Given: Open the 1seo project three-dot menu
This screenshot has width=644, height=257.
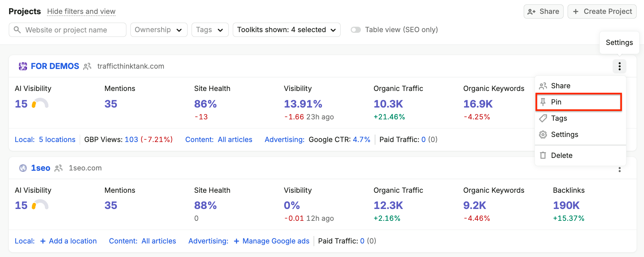Looking at the screenshot, I should pos(619,169).
